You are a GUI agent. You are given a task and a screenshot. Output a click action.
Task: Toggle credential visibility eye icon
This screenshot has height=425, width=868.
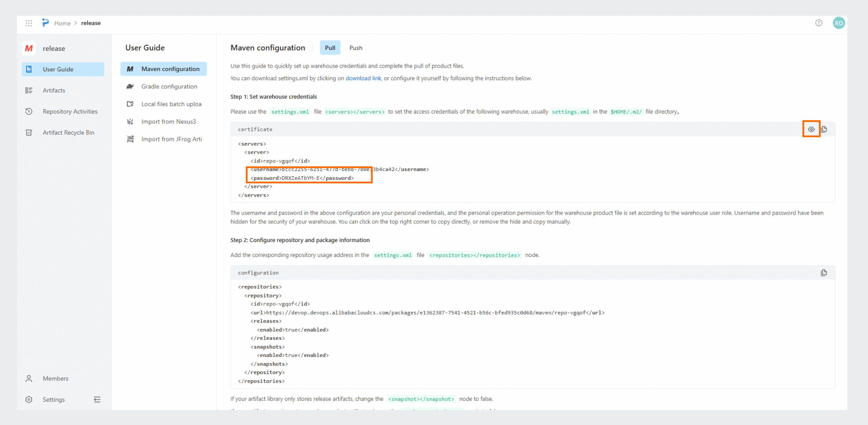tap(811, 129)
